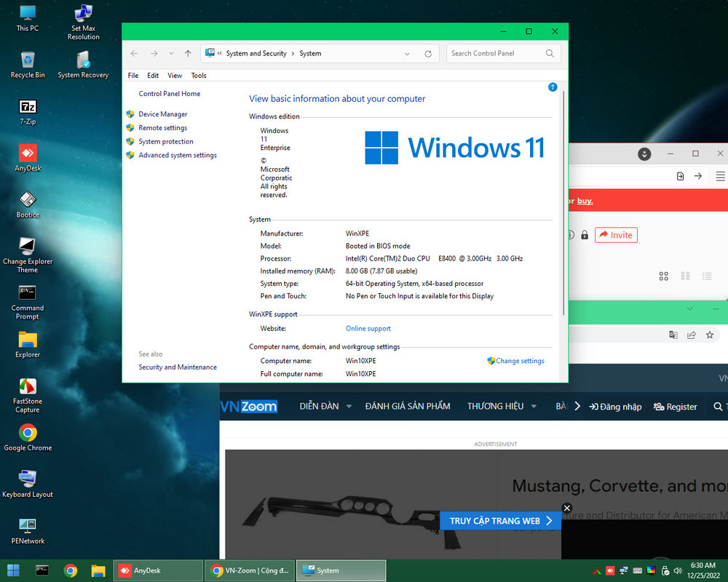Click ĐÁNH GIÁ SẢN PHẨM nav item
Viewport: 728px width, 582px height.
(408, 406)
